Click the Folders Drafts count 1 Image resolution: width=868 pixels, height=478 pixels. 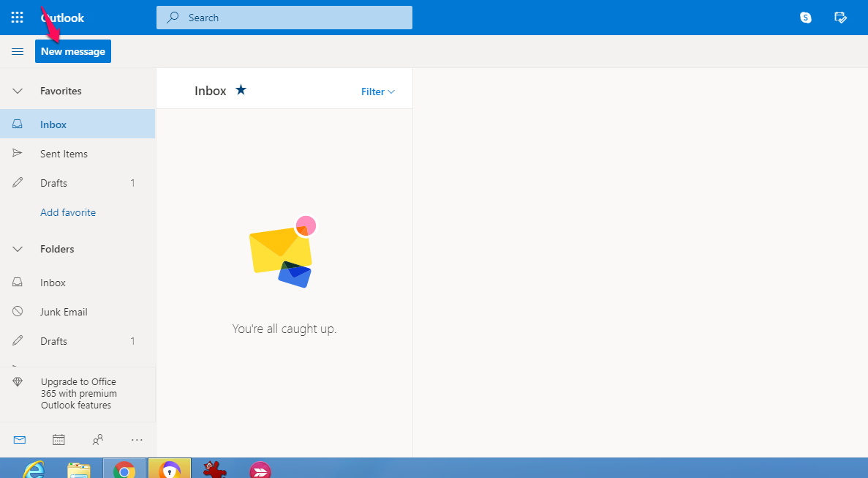click(132, 341)
